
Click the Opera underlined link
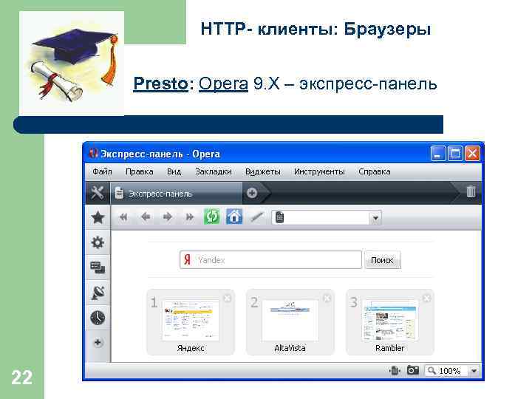click(223, 83)
